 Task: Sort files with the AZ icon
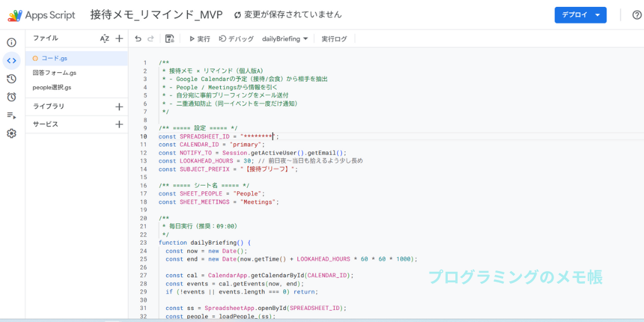pos(104,39)
